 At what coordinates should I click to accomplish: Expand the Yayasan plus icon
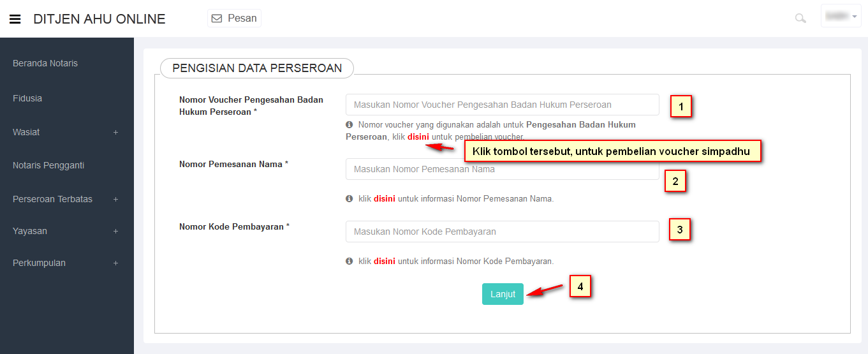pyautogui.click(x=115, y=232)
